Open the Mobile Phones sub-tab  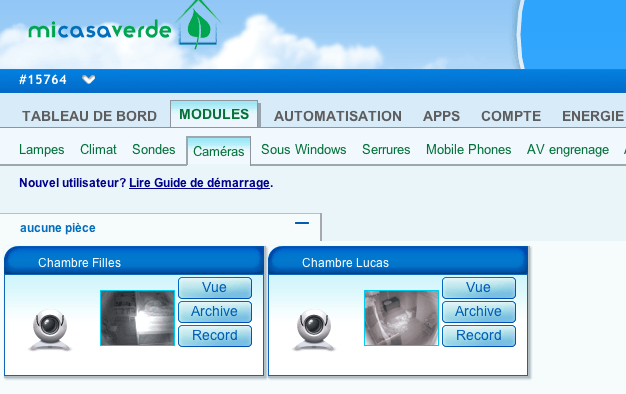(468, 150)
